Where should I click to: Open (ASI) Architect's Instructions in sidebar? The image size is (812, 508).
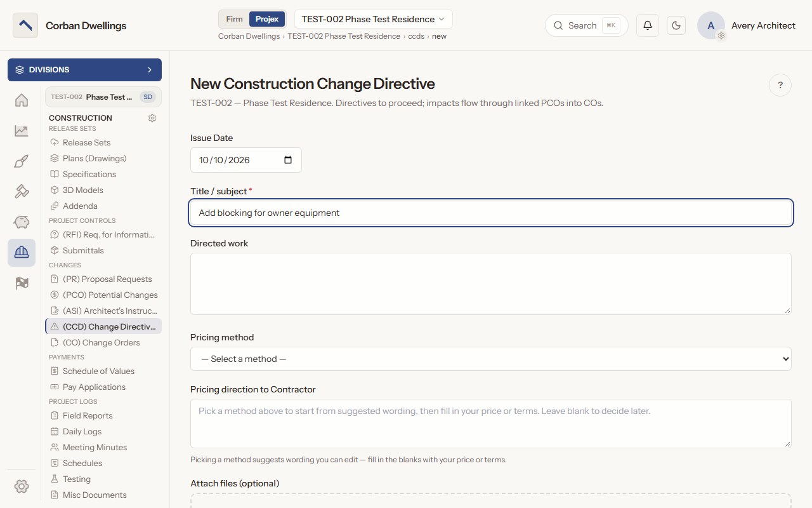[103, 311]
